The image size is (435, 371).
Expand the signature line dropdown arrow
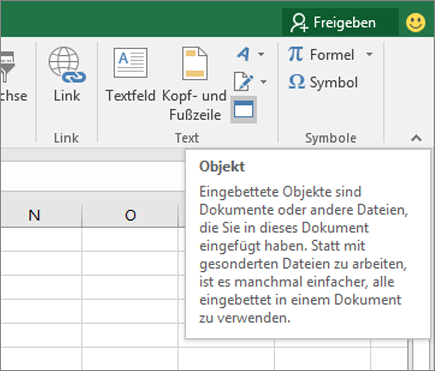click(263, 81)
